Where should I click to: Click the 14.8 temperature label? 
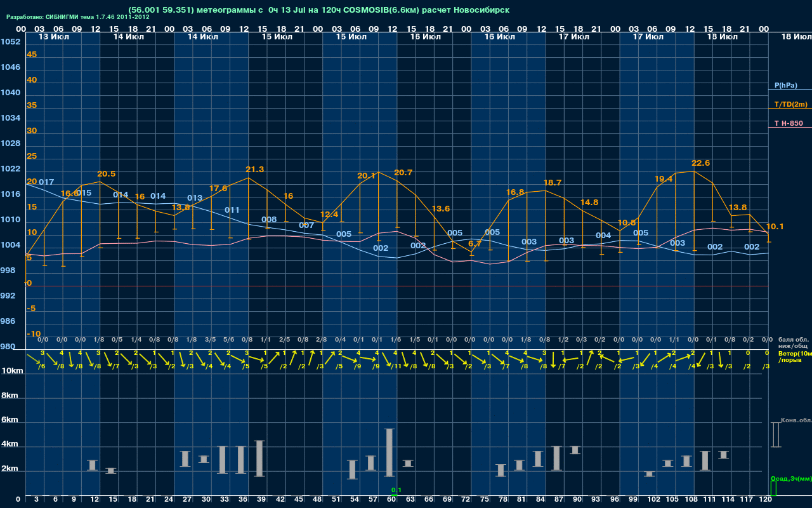(589, 203)
